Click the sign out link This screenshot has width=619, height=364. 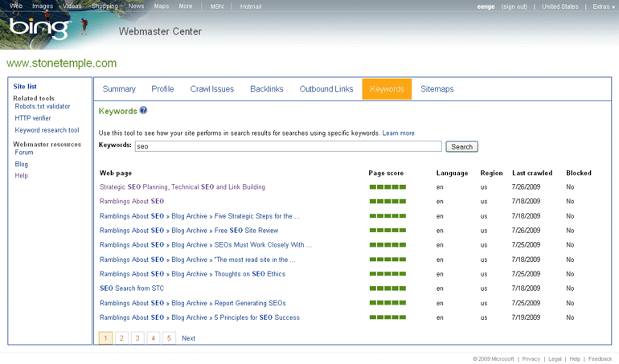click(x=514, y=6)
